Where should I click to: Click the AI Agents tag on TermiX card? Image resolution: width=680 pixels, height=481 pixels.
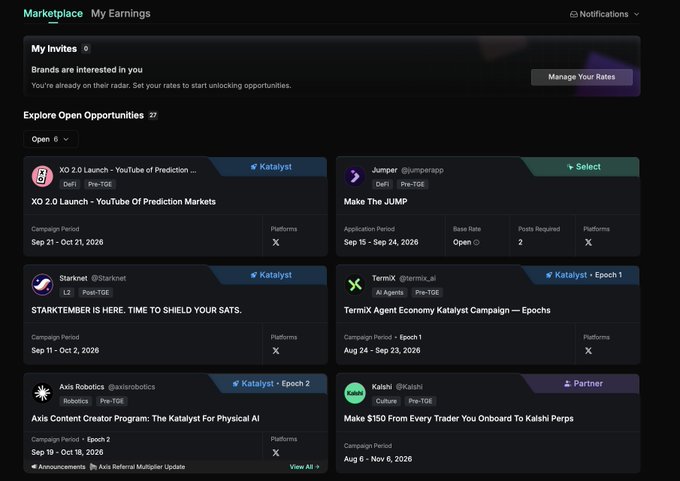point(389,293)
